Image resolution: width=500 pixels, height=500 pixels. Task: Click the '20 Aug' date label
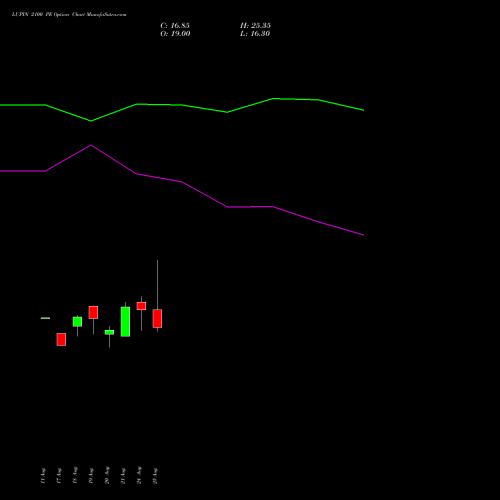coord(107,475)
